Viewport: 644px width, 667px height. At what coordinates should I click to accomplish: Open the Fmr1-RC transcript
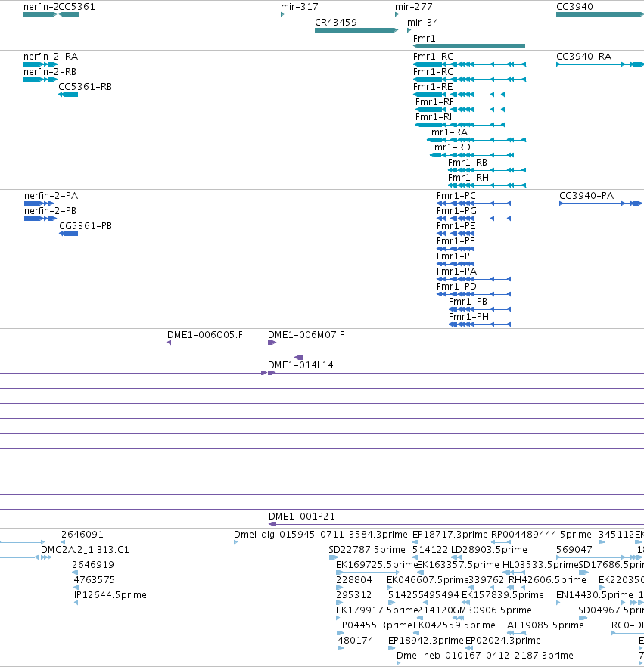click(x=469, y=64)
